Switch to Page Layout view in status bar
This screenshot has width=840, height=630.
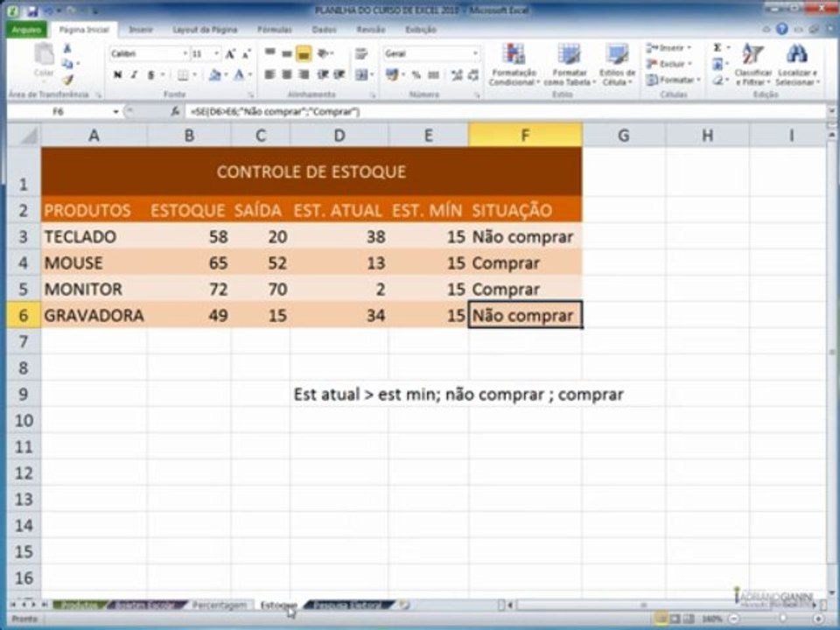[x=675, y=619]
